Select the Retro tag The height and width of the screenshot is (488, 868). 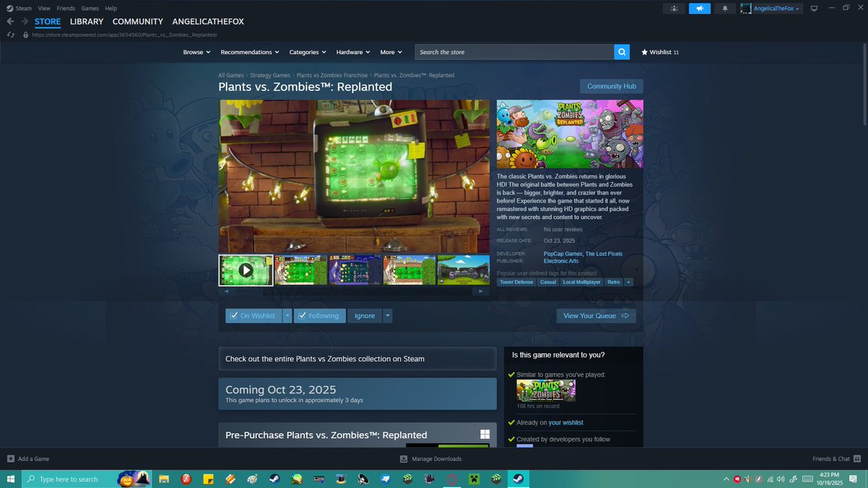pos(613,282)
